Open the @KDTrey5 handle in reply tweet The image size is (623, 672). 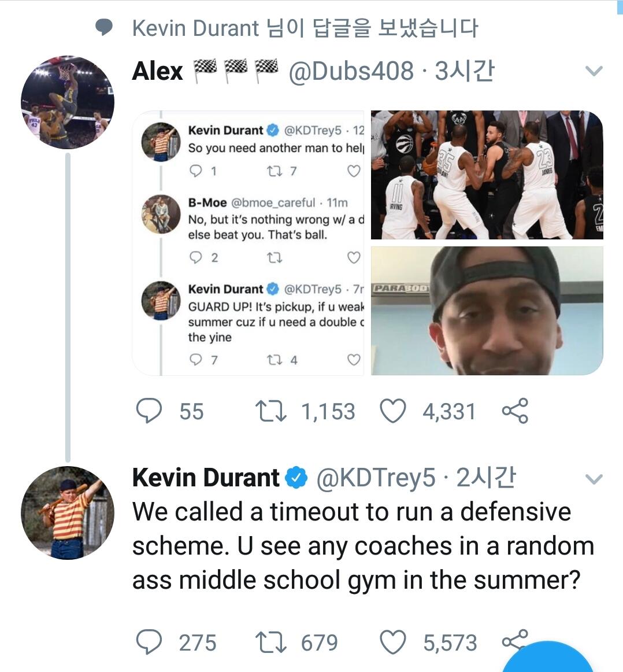(376, 478)
